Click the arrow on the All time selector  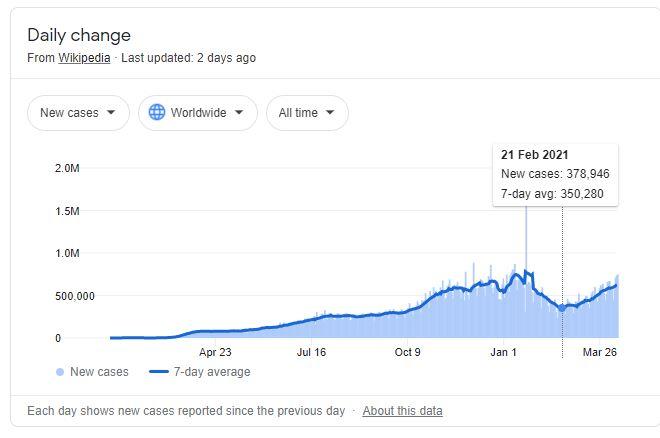tap(329, 113)
